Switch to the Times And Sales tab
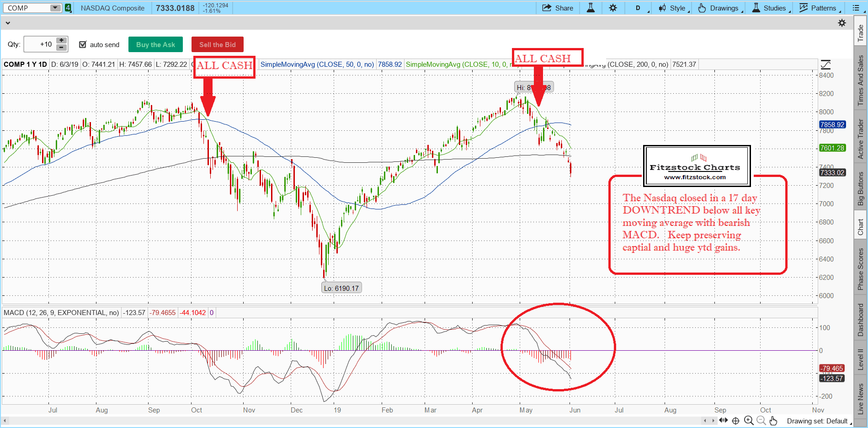 [861, 80]
